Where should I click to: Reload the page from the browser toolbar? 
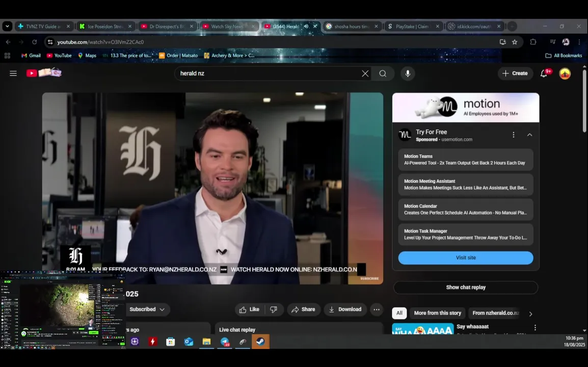pos(35,42)
